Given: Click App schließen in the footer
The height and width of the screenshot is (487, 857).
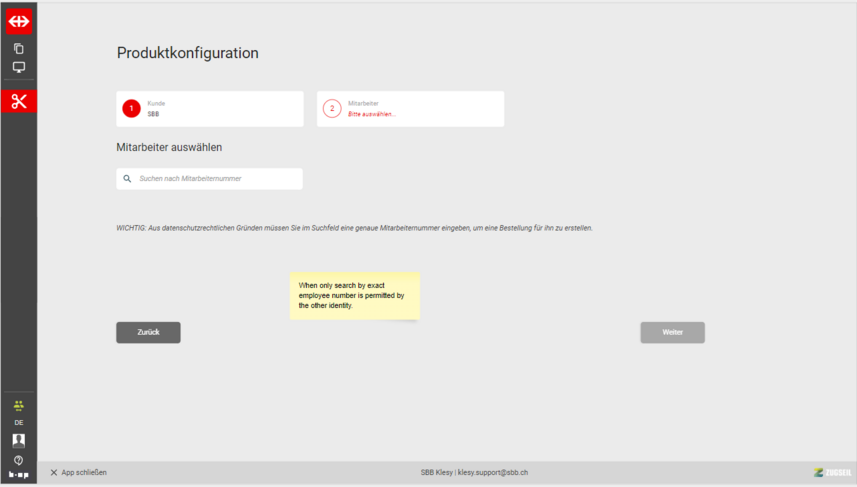Looking at the screenshot, I should point(78,472).
